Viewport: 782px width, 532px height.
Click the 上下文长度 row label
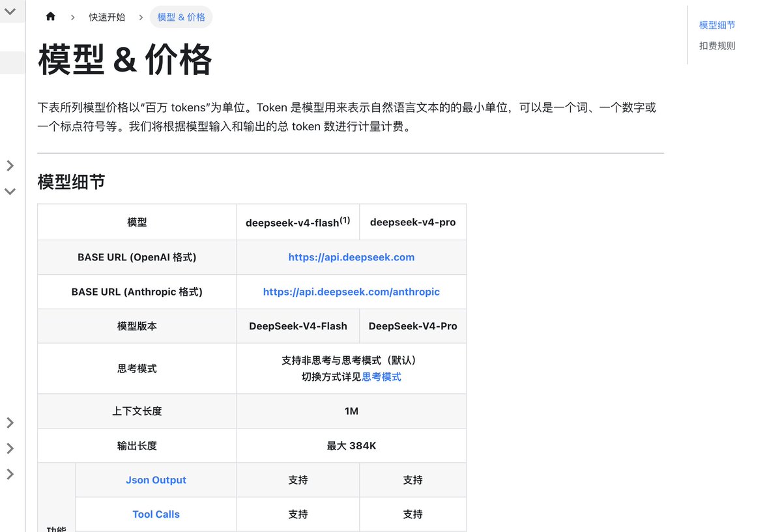(x=137, y=411)
